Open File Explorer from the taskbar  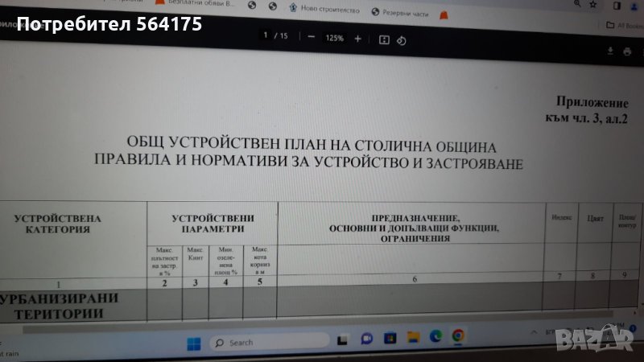pos(413,337)
